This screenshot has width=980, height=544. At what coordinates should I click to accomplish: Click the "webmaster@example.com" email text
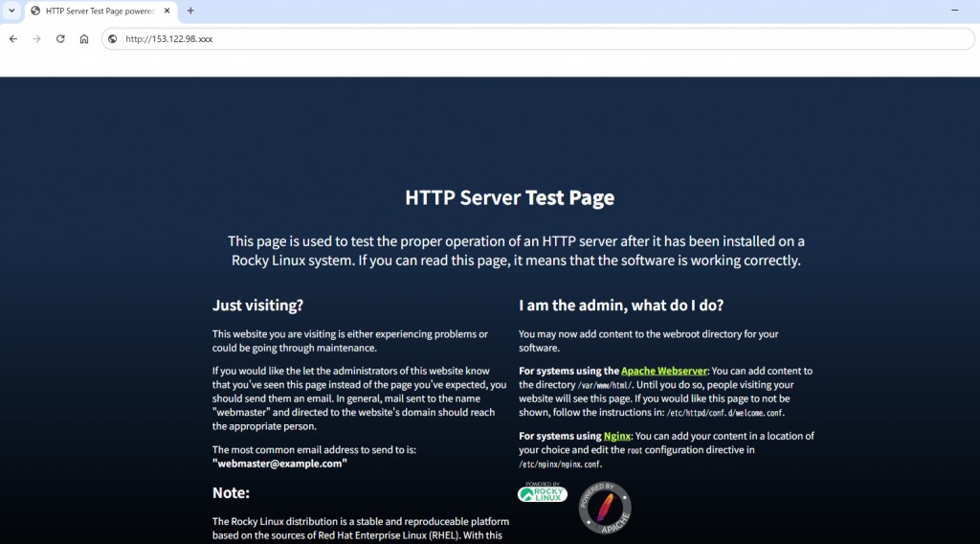(x=279, y=464)
